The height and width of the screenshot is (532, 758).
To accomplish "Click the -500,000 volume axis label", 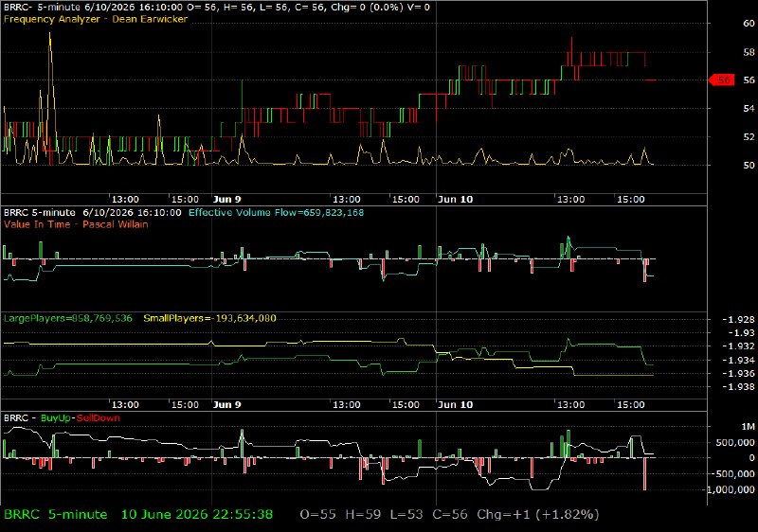I will [x=733, y=473].
